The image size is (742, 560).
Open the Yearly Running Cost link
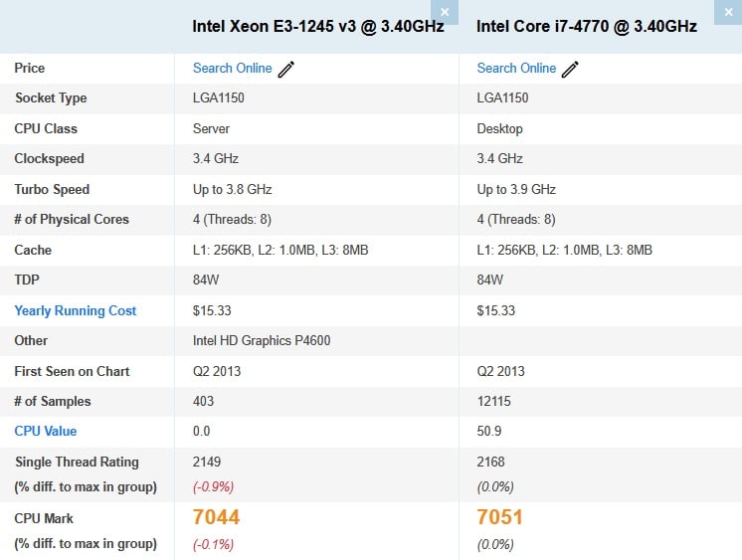76,310
